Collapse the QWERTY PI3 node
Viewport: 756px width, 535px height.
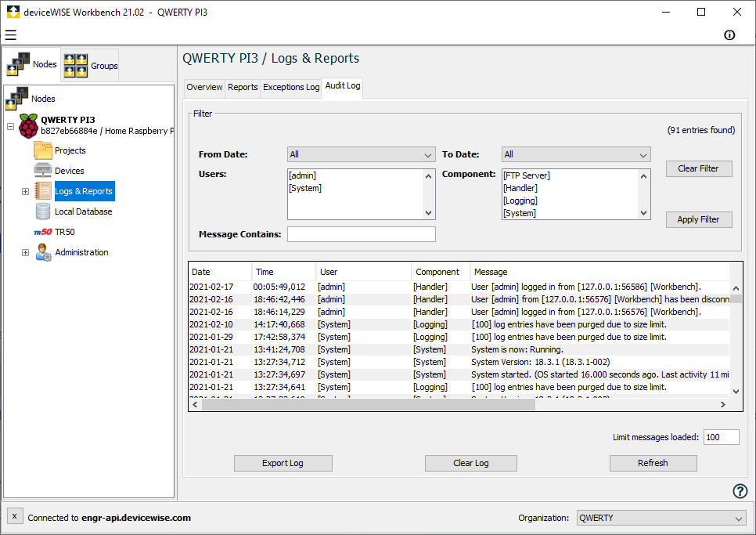click(11, 126)
